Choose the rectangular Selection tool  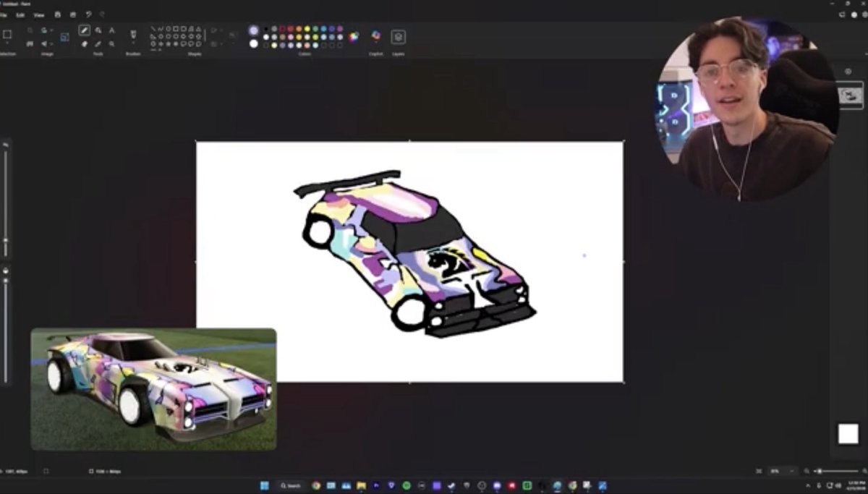pos(7,34)
